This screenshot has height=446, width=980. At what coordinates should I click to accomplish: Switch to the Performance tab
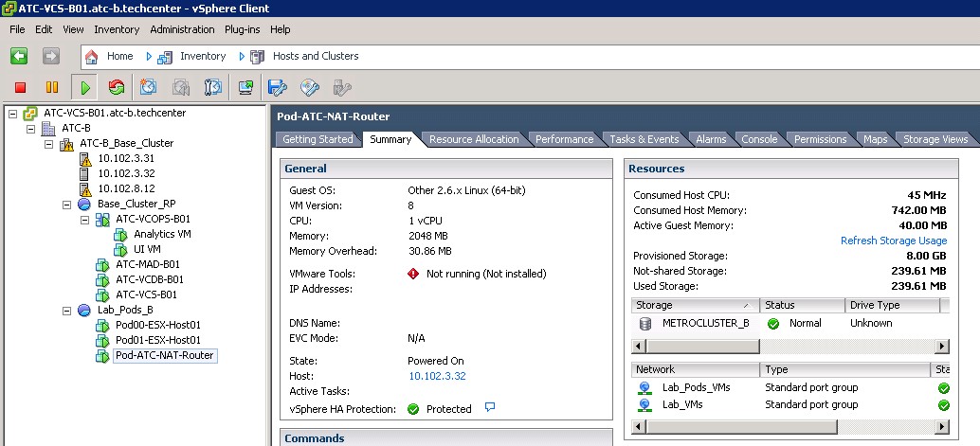(564, 139)
